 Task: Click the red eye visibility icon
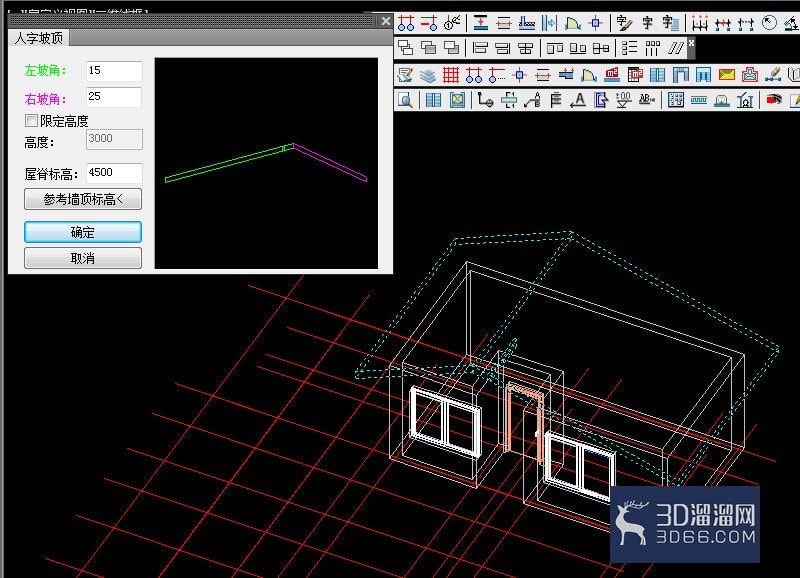tap(774, 100)
